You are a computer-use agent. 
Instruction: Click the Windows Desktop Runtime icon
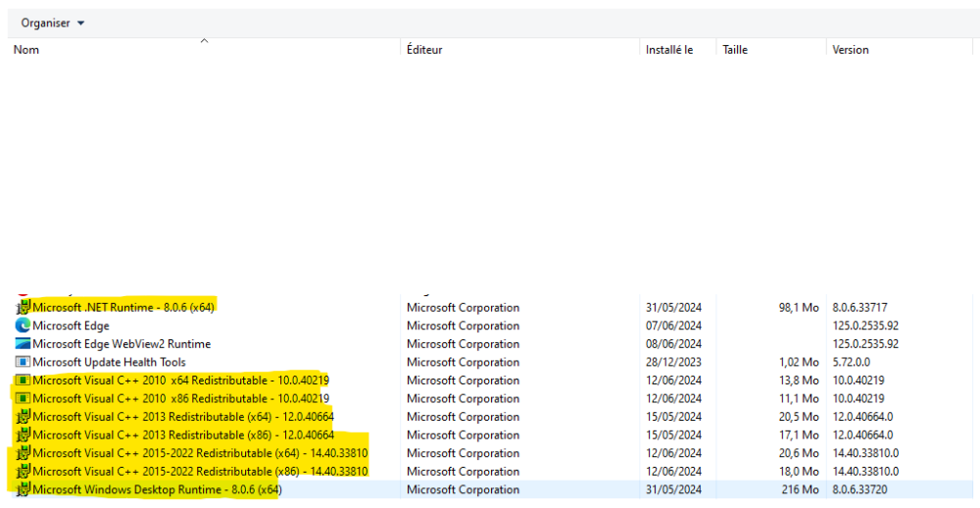click(23, 489)
